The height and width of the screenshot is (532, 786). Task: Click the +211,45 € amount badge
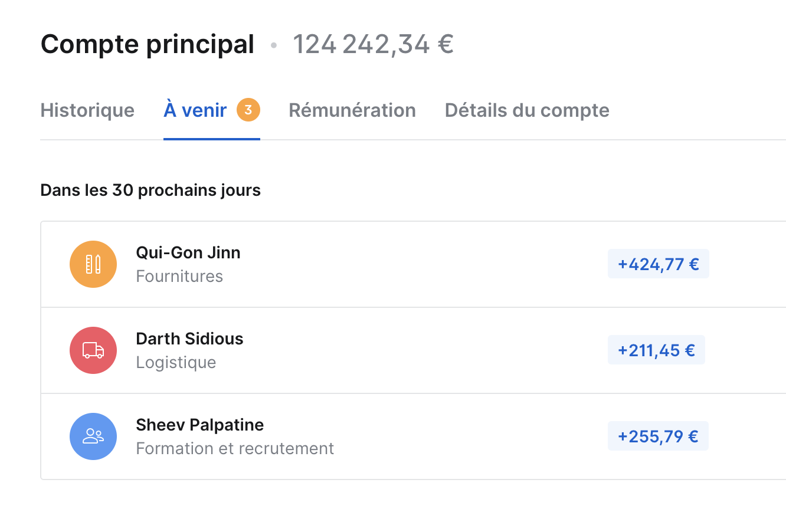click(656, 350)
